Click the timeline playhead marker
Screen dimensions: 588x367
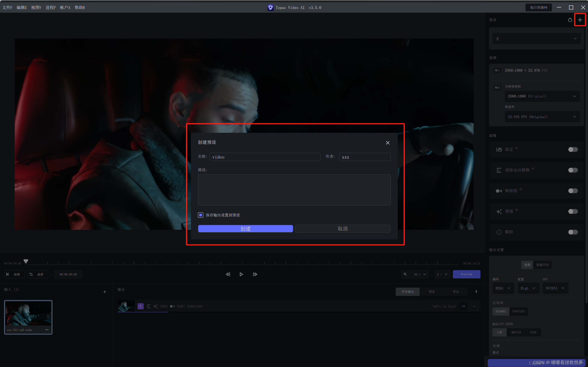[26, 261]
